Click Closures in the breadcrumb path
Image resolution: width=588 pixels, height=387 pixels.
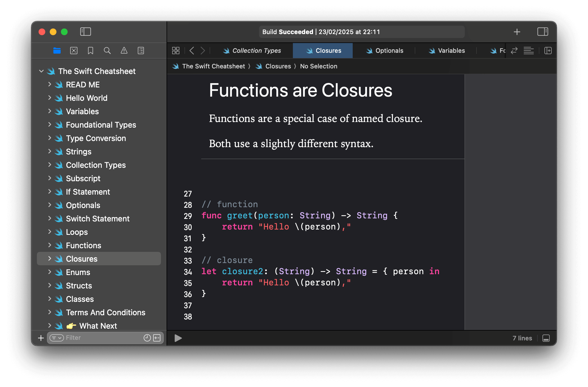click(x=278, y=66)
